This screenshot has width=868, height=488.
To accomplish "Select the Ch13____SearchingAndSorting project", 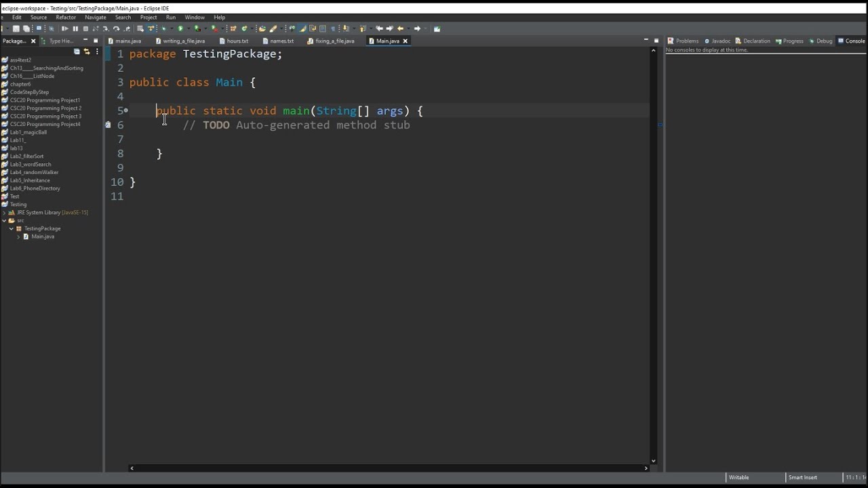I will pos(46,68).
